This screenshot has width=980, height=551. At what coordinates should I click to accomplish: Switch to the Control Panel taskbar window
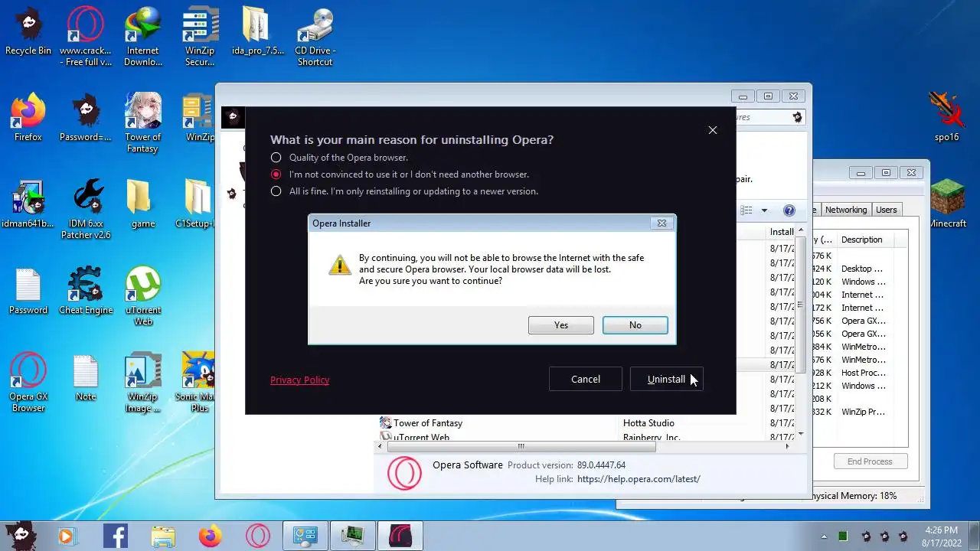pos(305,536)
